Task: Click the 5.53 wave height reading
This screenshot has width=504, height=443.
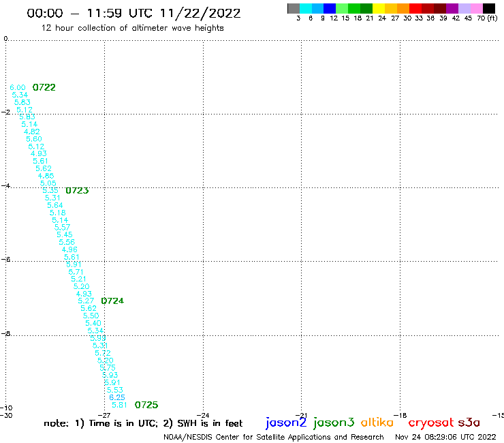Action: 114,390
